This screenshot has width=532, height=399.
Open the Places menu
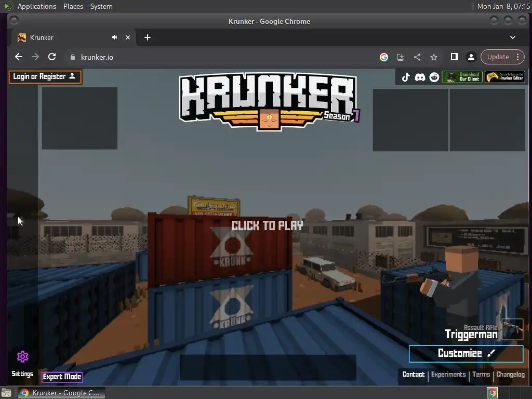[73, 6]
